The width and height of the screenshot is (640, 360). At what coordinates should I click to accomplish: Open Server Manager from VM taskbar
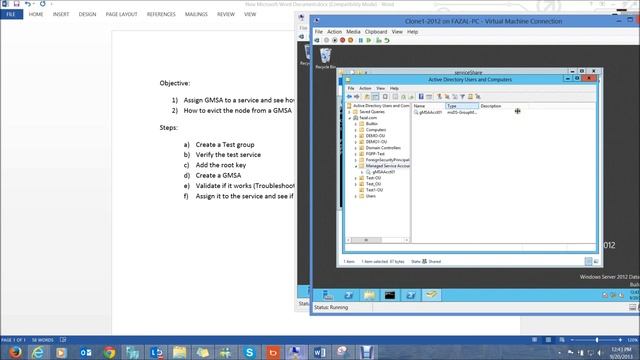327,295
